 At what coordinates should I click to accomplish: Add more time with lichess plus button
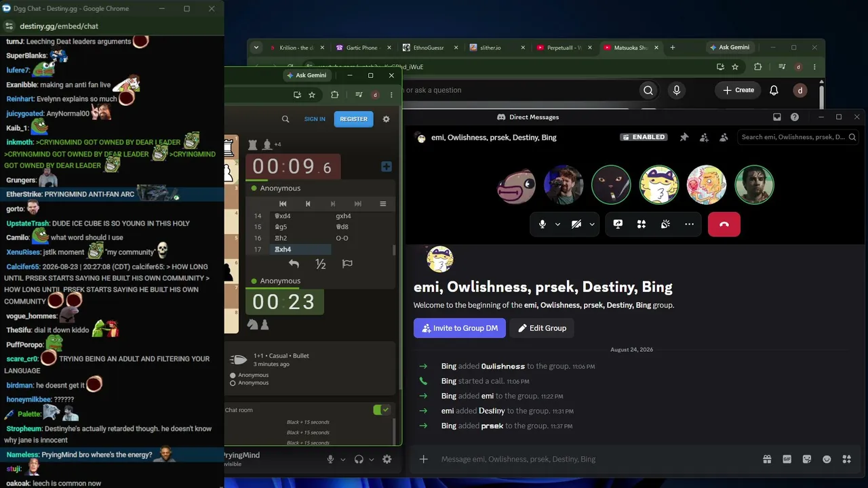tap(386, 166)
